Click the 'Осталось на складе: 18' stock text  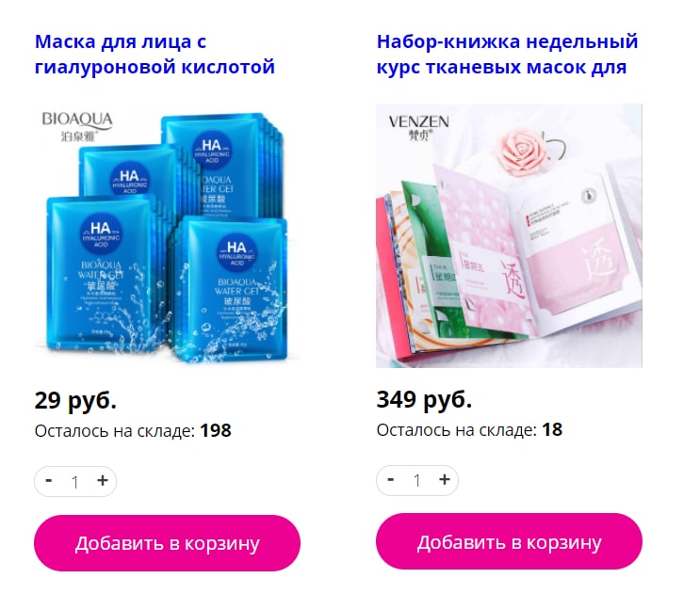pos(469,430)
